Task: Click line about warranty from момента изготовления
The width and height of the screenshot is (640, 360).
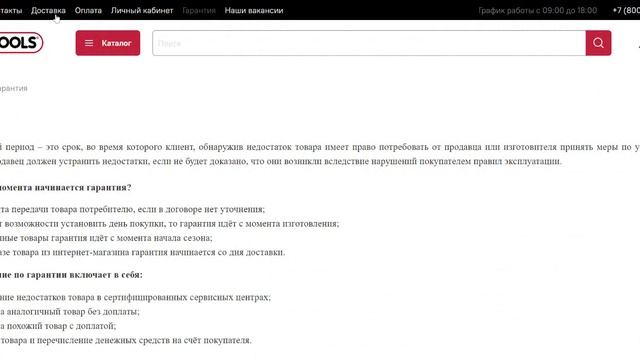Action: coord(169,224)
